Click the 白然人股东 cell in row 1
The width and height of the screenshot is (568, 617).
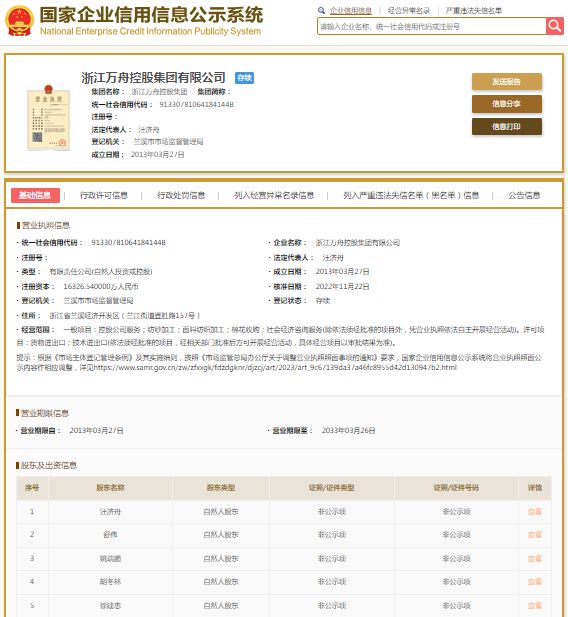221,512
